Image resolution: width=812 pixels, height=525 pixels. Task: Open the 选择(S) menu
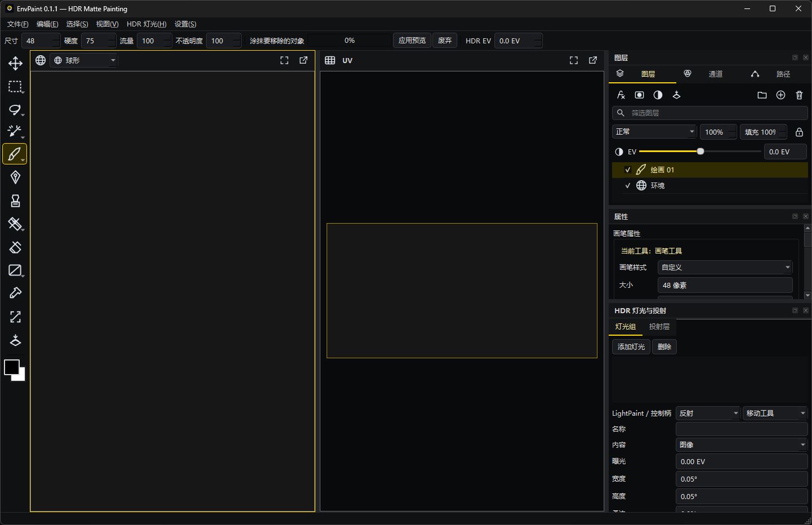[x=77, y=24]
